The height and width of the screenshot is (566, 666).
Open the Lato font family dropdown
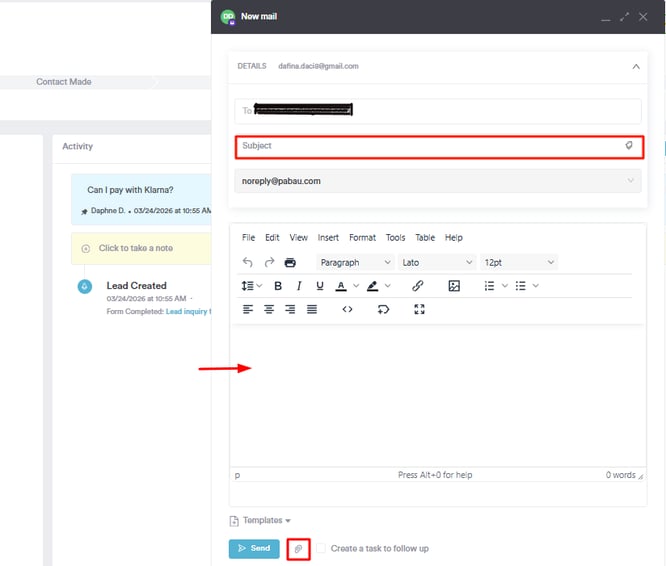tap(436, 263)
